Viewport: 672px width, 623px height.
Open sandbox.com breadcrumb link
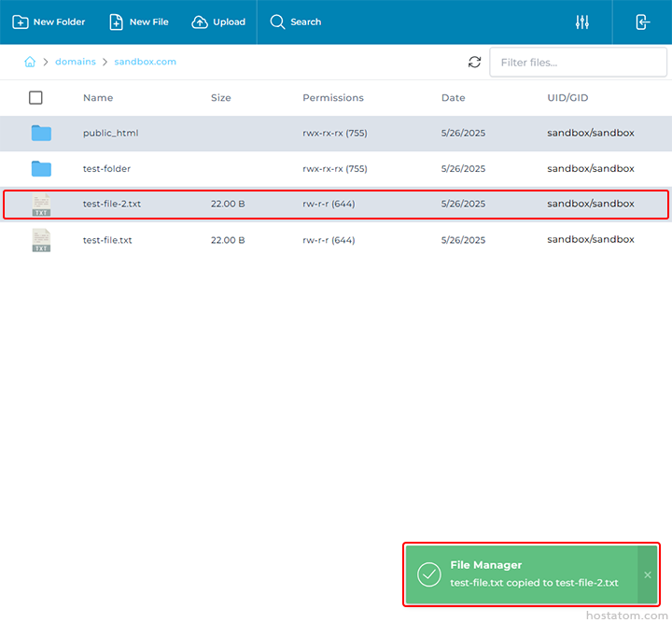tap(145, 62)
